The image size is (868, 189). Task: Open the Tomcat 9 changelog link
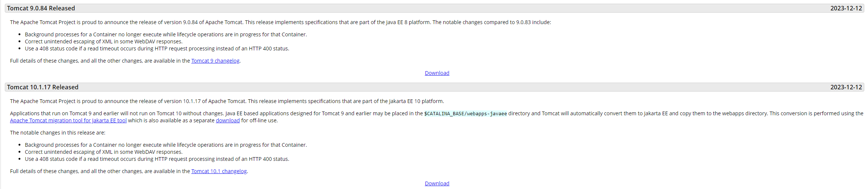click(215, 61)
